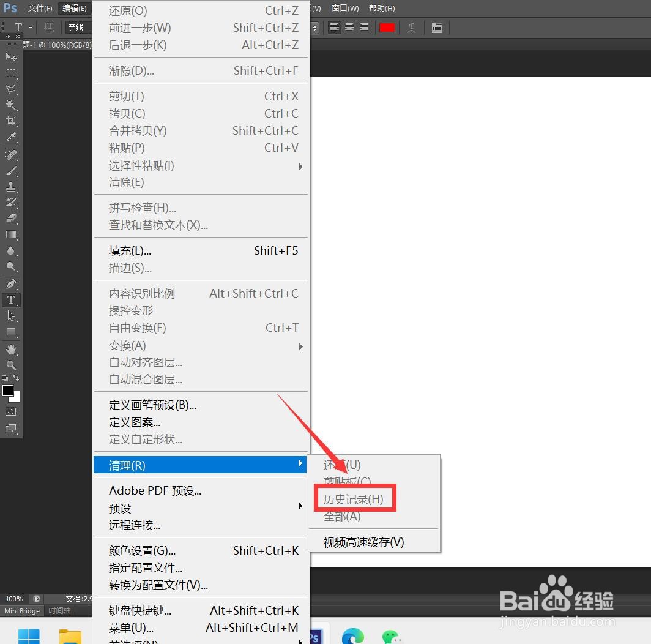Select the Eraser tool
The height and width of the screenshot is (644, 651).
click(x=11, y=219)
